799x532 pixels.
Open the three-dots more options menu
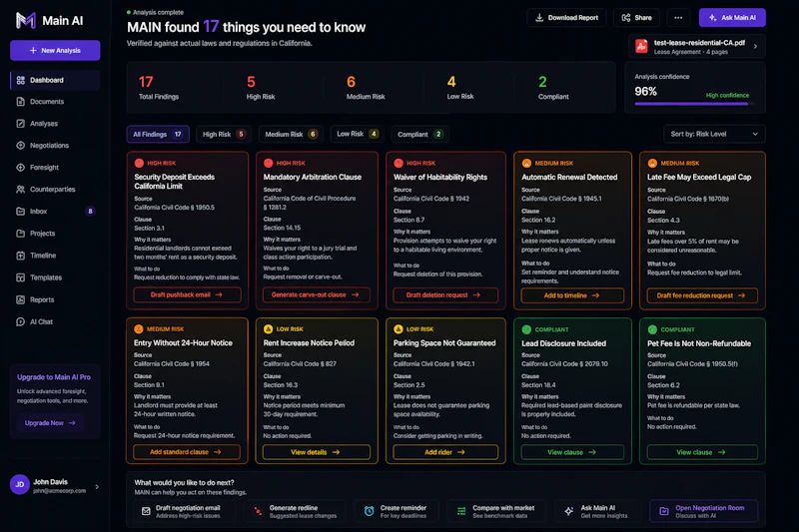678,18
